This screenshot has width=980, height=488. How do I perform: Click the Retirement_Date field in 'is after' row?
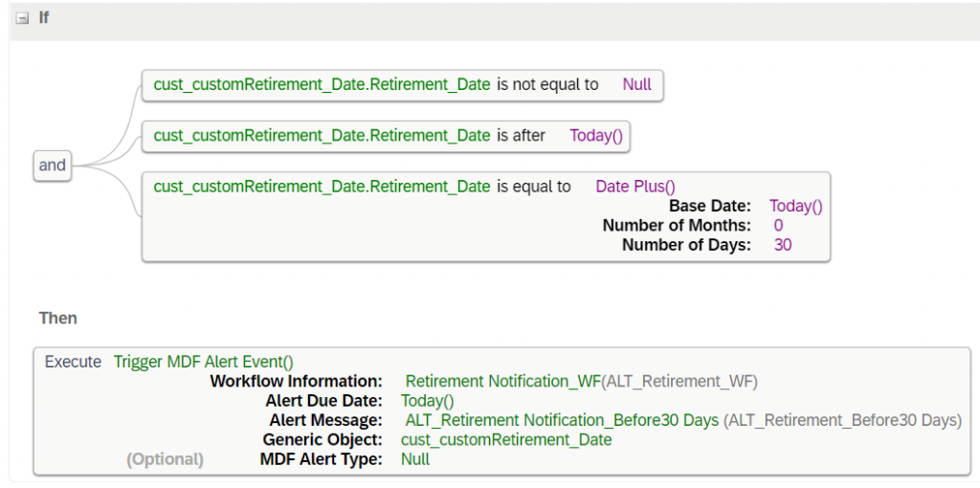322,136
